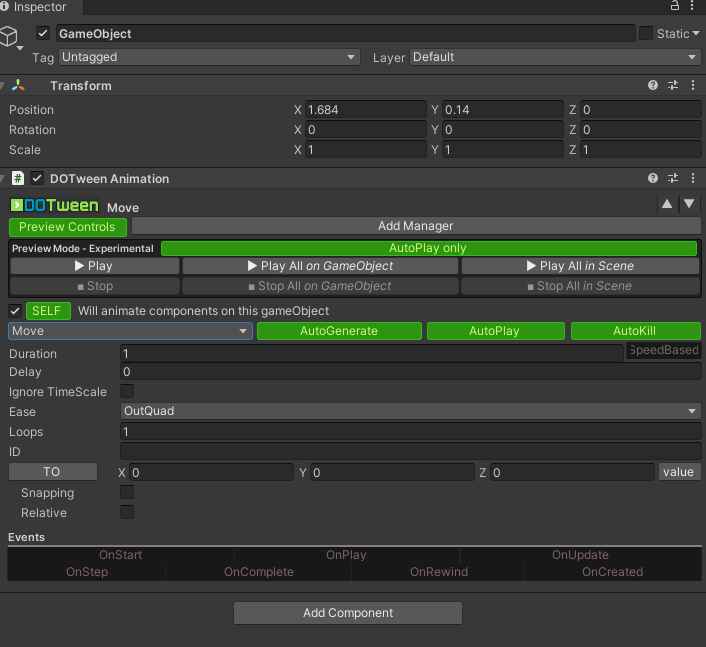Open the Tag dropdown Untagged
This screenshot has width=706, height=647.
click(x=209, y=57)
